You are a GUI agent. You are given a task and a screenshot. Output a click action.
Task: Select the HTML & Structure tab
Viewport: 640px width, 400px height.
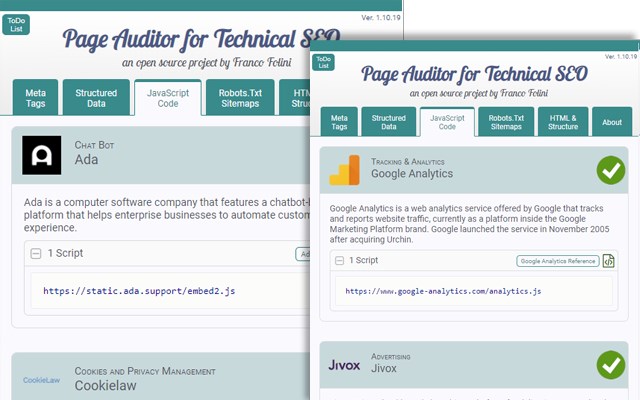(x=563, y=122)
